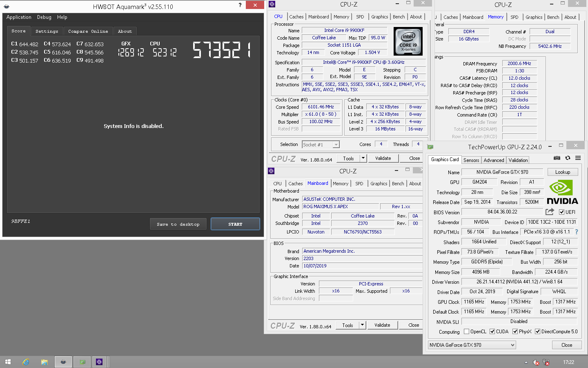Open SPD tab in CPU-Z window showing memory timings
Screen dimensions: 588x368
point(514,17)
